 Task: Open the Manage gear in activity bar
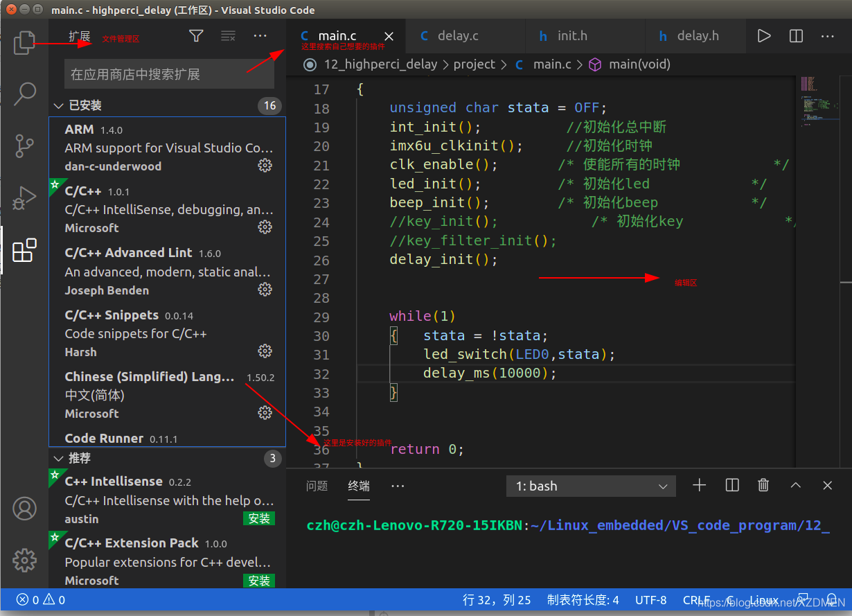24,560
